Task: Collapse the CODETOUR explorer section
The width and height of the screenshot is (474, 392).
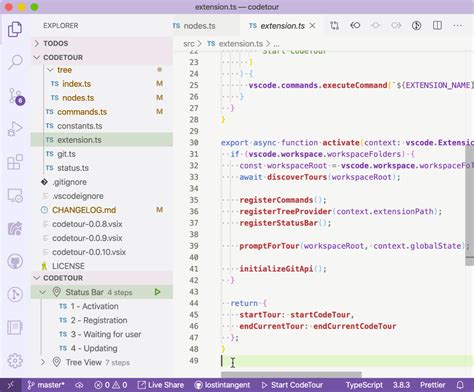Action: pyautogui.click(x=102, y=57)
